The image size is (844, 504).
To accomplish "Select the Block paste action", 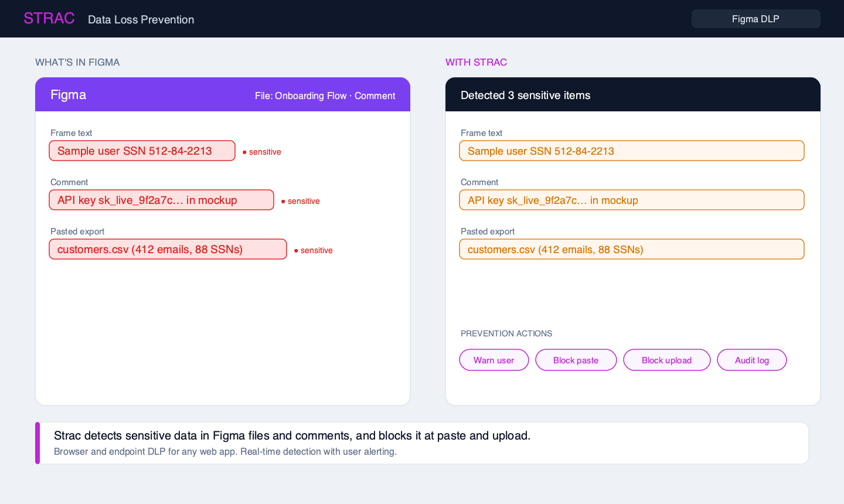I will pyautogui.click(x=576, y=360).
